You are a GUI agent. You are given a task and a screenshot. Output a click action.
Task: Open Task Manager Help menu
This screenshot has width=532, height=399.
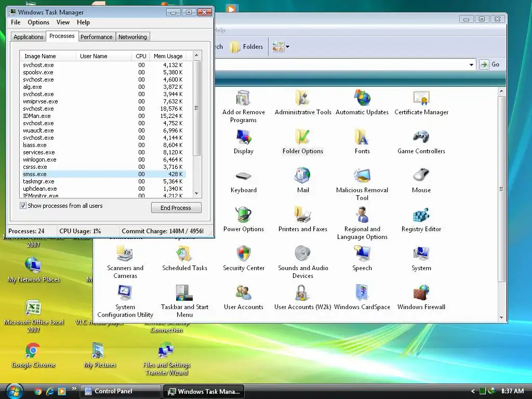click(83, 22)
